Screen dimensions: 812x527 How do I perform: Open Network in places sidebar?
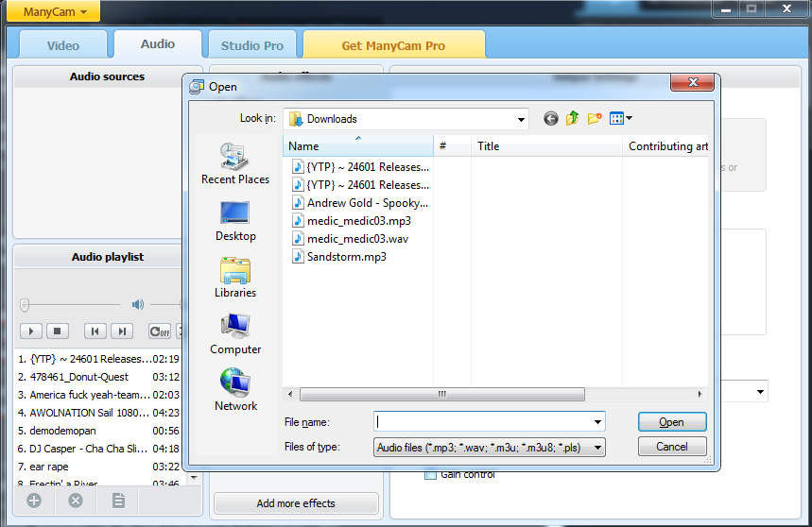click(x=235, y=390)
